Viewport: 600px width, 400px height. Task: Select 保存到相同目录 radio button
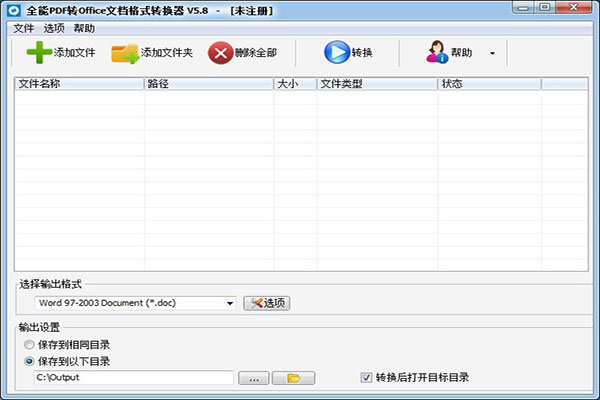[29, 344]
